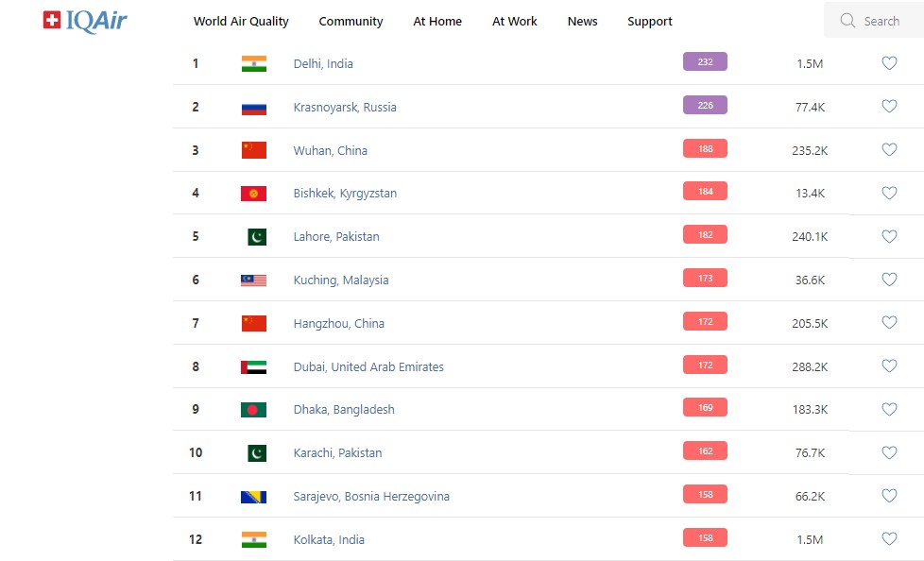Toggle the heart for Wuhan, China

coord(889,150)
